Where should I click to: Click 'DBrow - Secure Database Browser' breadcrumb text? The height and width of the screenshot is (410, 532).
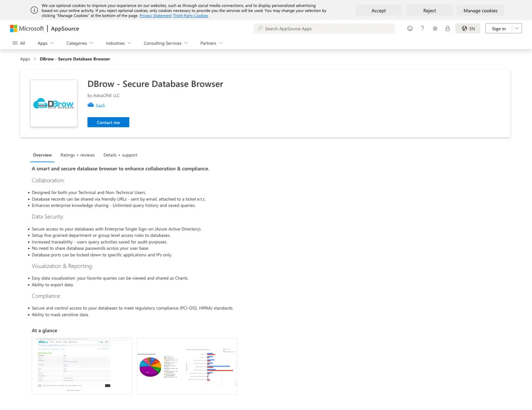(75, 59)
